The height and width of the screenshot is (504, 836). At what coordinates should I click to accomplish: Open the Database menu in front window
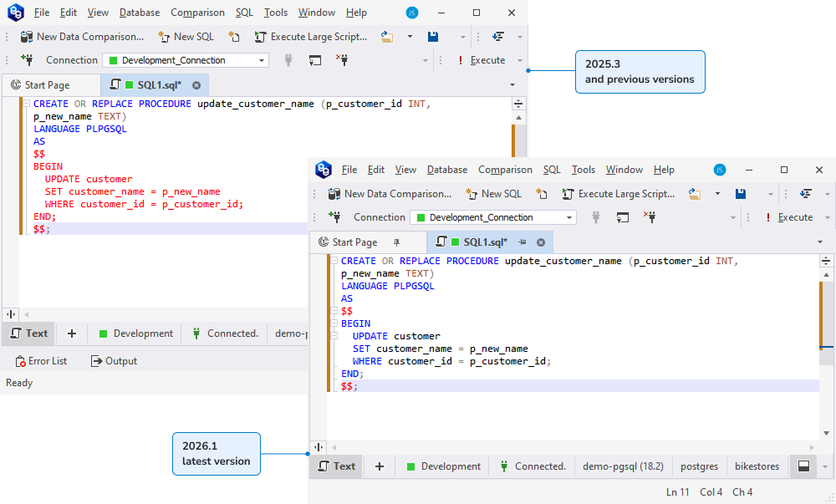(x=446, y=170)
